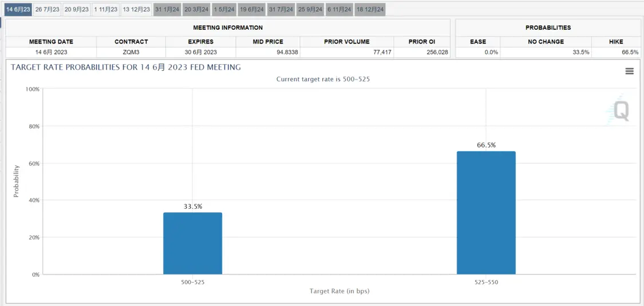
Task: Open the chart hamburger menu icon
Action: (629, 71)
